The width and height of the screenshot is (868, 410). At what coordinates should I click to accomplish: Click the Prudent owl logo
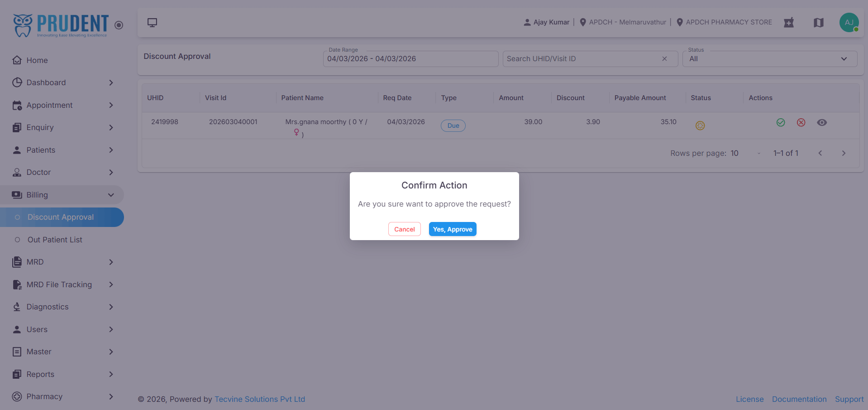tap(61, 25)
